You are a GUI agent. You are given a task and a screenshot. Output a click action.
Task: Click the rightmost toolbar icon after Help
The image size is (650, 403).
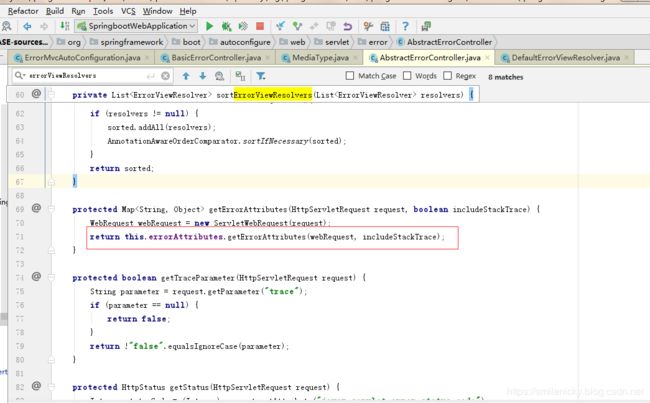click(426, 26)
